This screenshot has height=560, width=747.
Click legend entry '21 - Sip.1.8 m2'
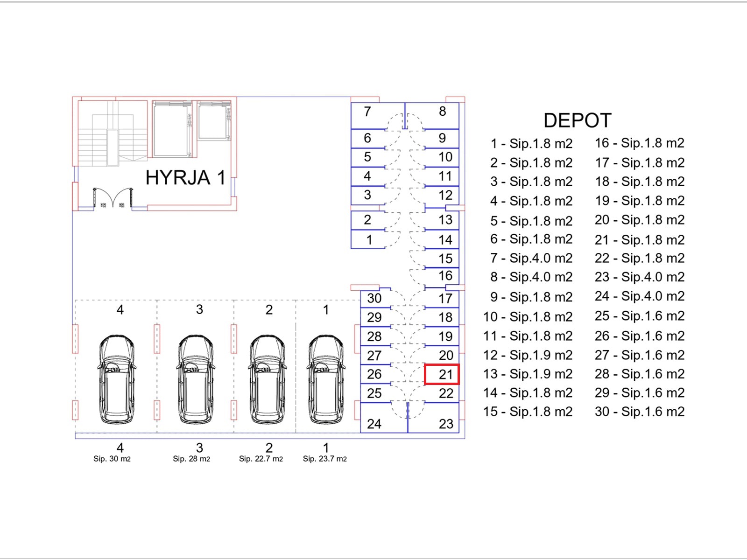coord(639,240)
